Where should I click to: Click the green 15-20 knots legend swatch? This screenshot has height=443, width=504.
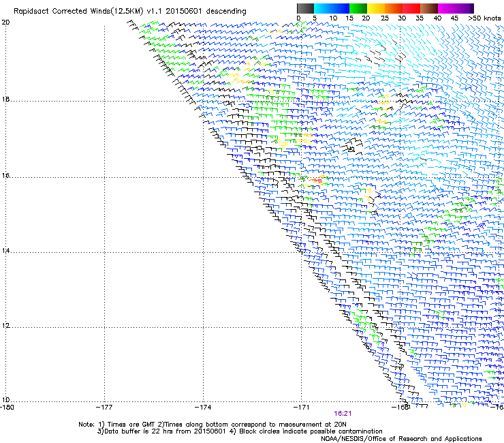pos(358,8)
